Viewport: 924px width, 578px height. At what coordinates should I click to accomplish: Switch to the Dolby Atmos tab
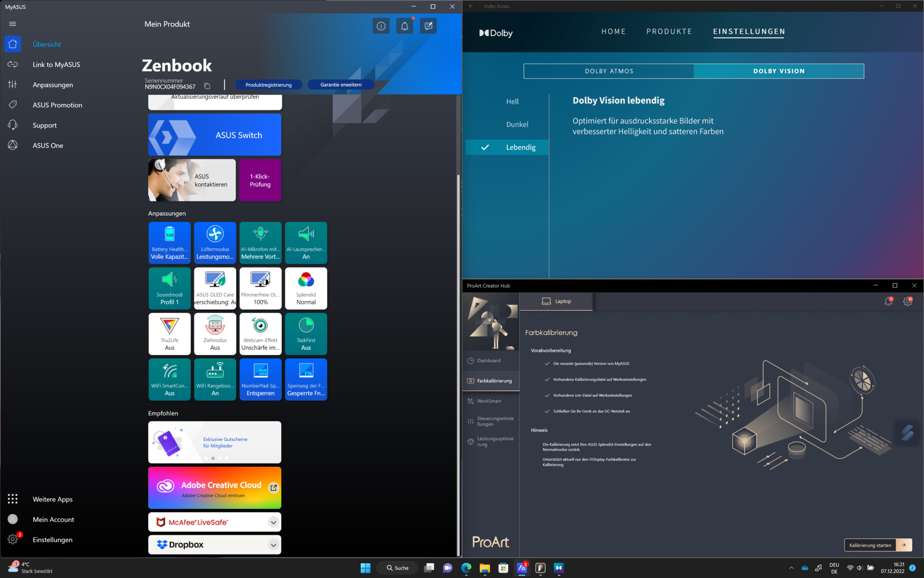[x=609, y=71]
